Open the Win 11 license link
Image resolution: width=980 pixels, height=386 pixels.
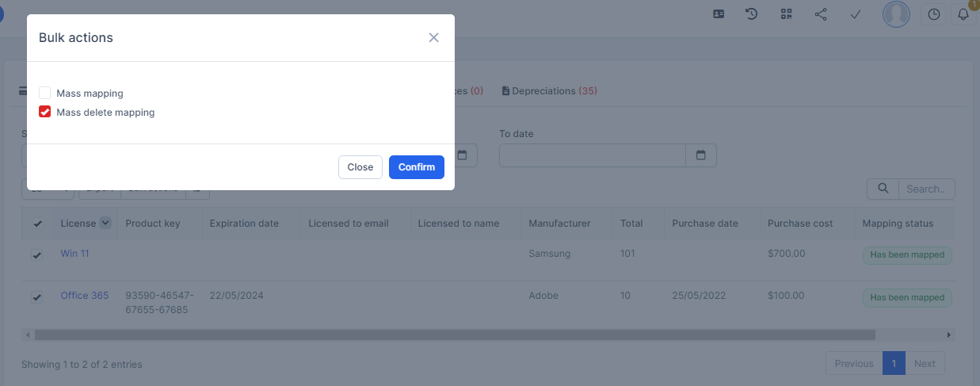pos(75,254)
